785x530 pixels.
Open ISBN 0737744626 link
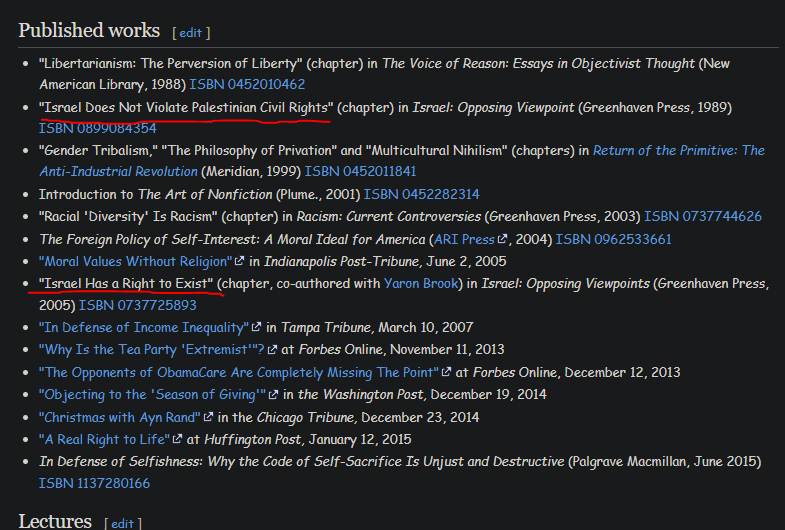coord(702,216)
